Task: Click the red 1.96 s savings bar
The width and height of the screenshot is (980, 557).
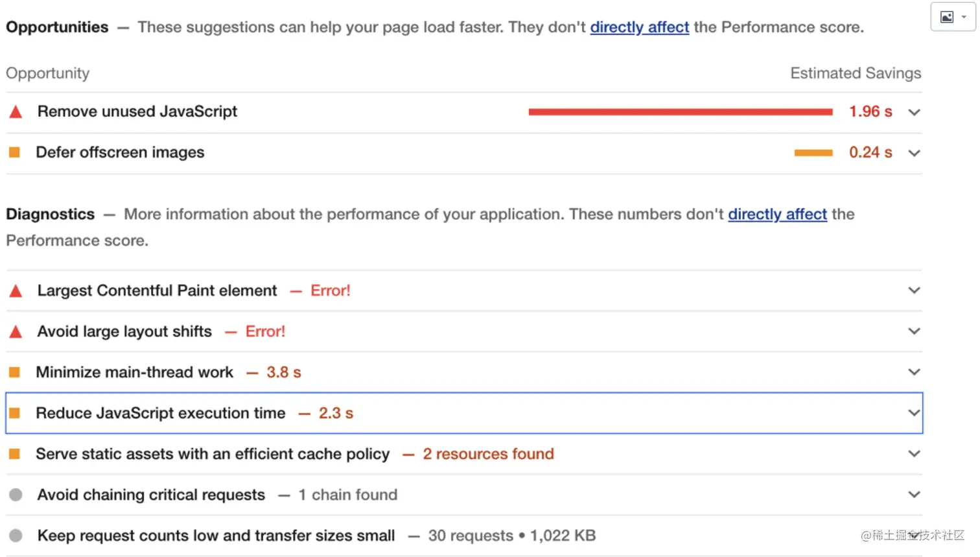Action: click(x=680, y=112)
